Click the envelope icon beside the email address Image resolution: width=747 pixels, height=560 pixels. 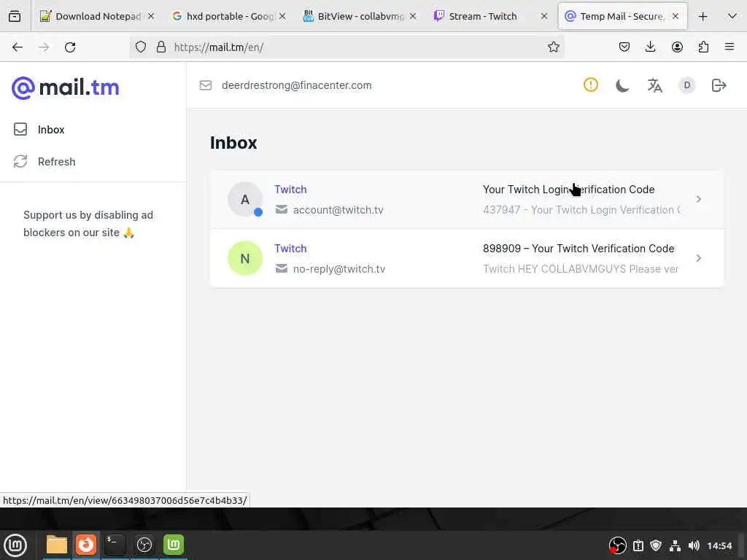click(x=205, y=85)
